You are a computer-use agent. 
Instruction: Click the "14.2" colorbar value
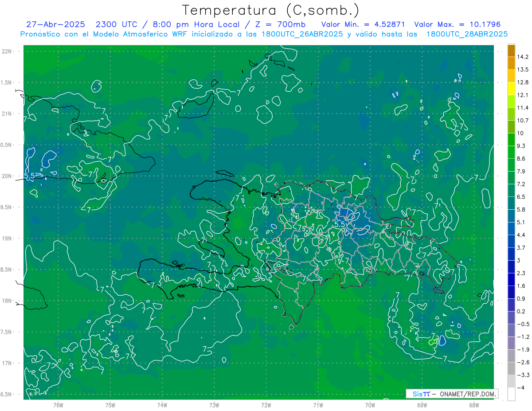tap(523, 57)
